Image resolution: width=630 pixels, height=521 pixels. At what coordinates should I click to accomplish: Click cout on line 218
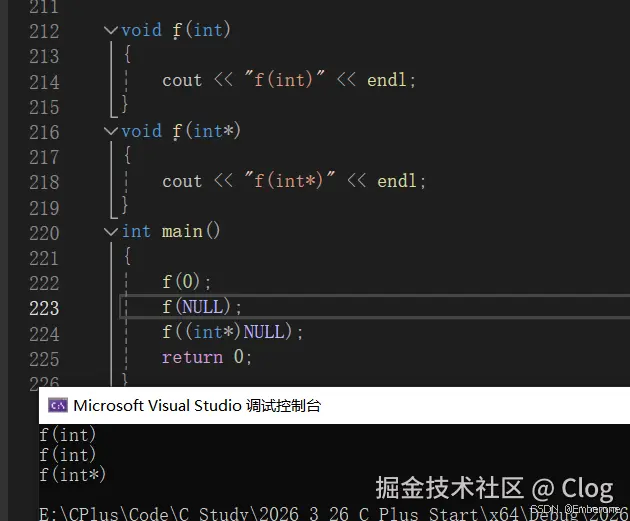[182, 181]
